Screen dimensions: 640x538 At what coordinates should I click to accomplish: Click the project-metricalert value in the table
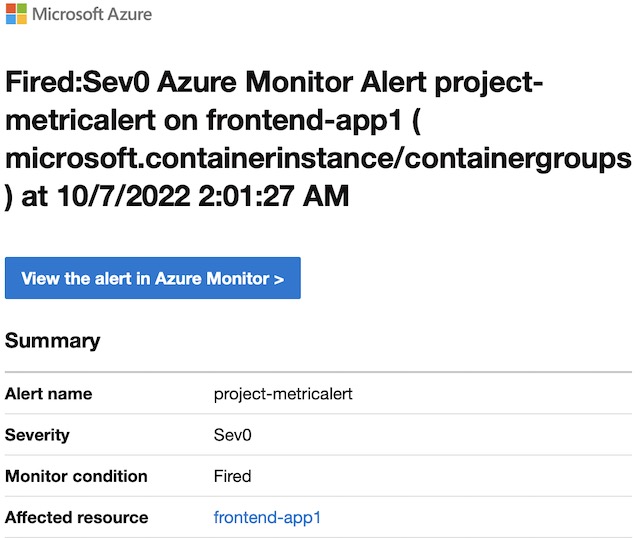tap(283, 393)
